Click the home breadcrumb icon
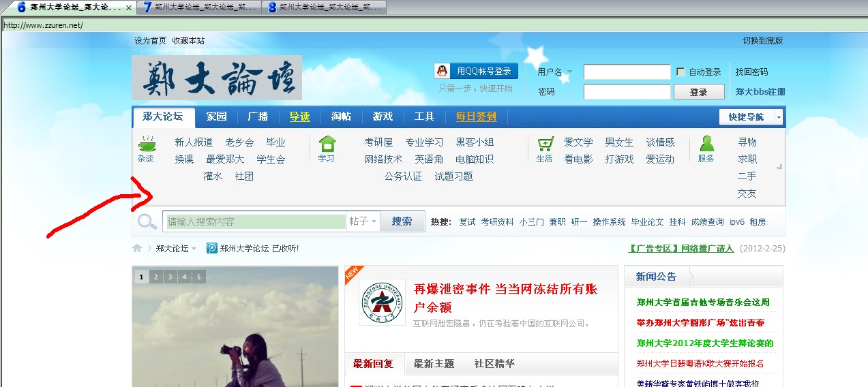The width and height of the screenshot is (868, 387). tap(137, 249)
